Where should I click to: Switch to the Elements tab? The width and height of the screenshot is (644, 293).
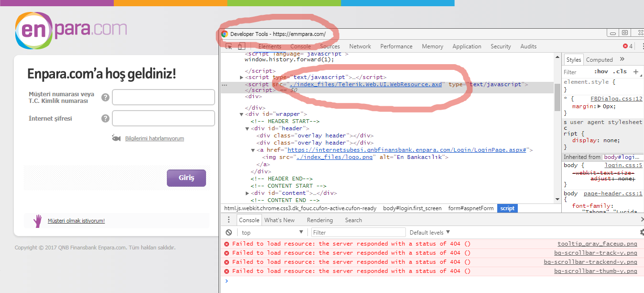point(270,46)
